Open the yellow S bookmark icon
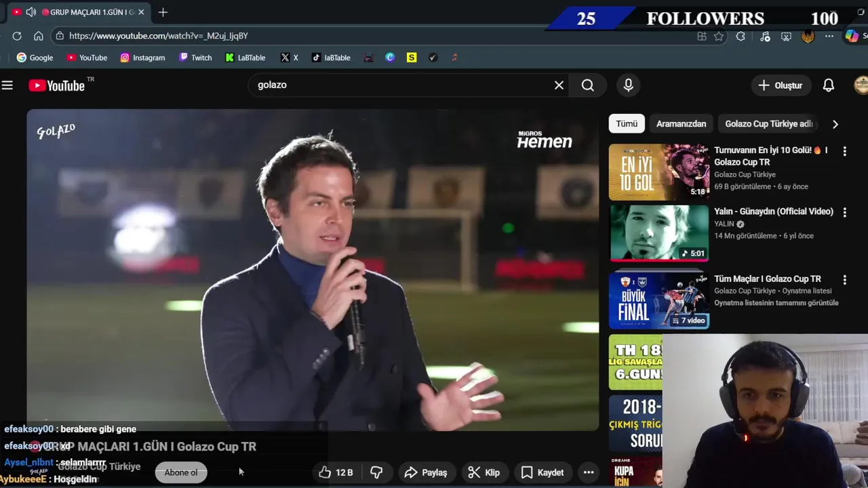Image resolution: width=868 pixels, height=488 pixels. [412, 58]
